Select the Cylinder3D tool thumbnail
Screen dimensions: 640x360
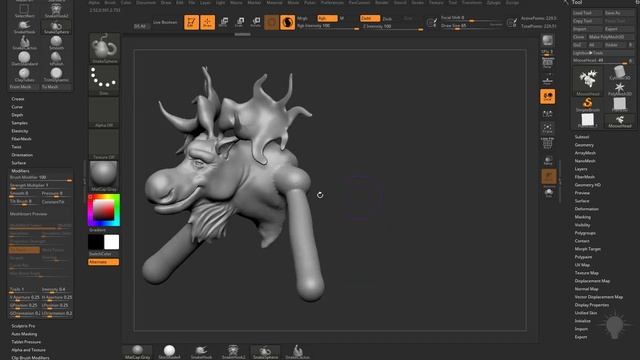619,73
